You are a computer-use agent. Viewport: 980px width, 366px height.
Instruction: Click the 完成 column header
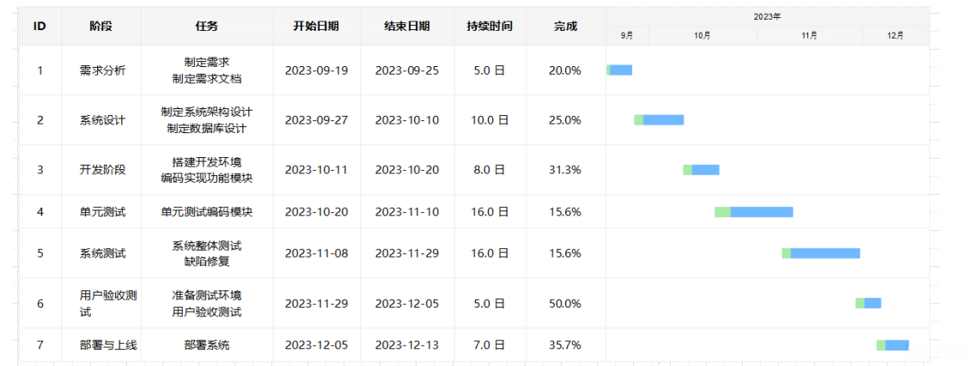pyautogui.click(x=565, y=26)
